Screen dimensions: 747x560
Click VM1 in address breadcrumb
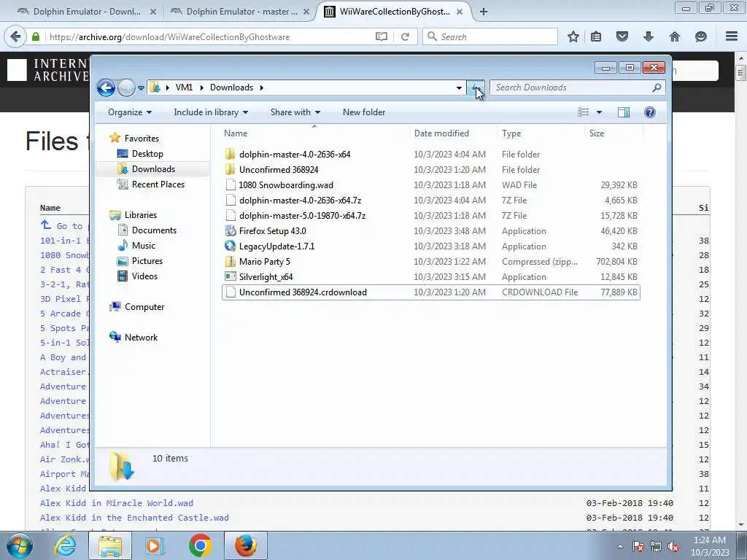[184, 87]
